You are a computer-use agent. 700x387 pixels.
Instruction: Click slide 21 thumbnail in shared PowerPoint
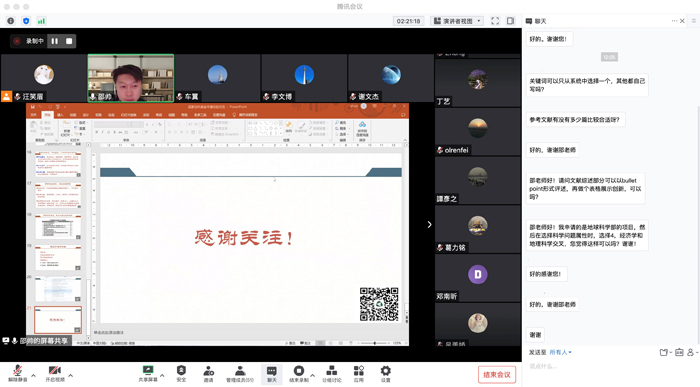pos(58,320)
